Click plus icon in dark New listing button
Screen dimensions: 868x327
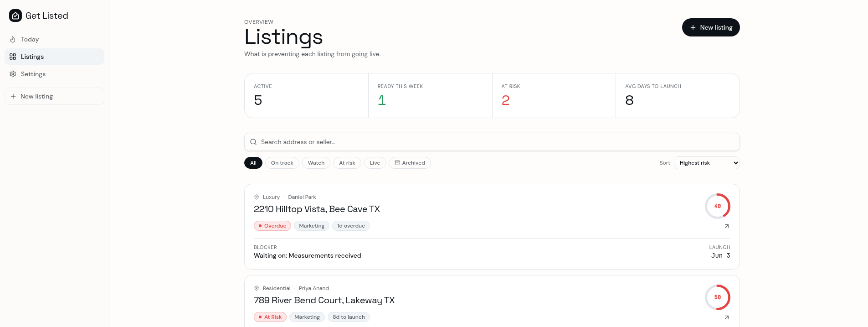[693, 27]
